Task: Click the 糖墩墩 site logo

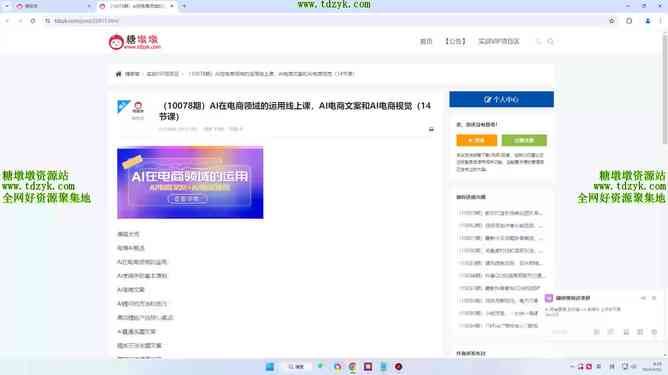Action: 135,41
